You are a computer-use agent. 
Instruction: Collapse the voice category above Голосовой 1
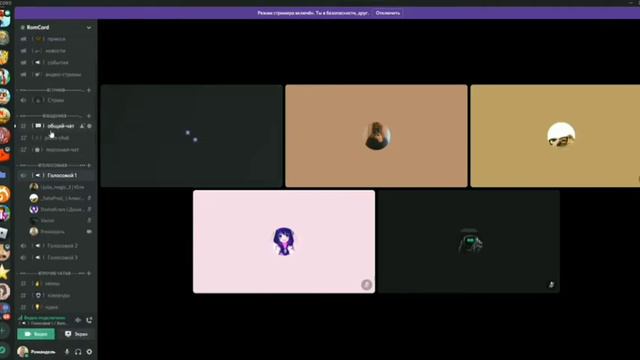pos(53,165)
